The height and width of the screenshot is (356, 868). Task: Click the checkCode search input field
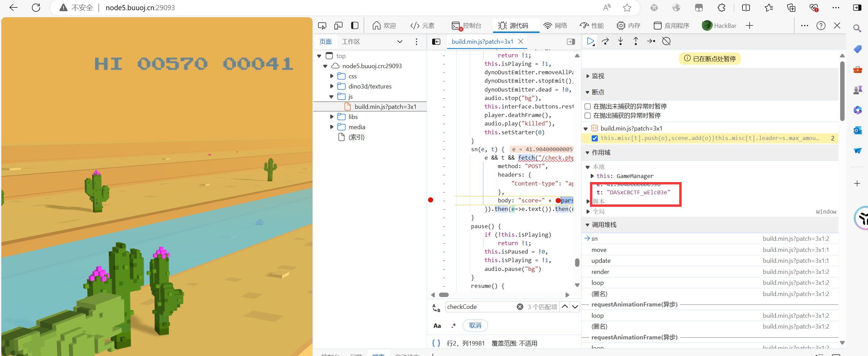(480, 306)
